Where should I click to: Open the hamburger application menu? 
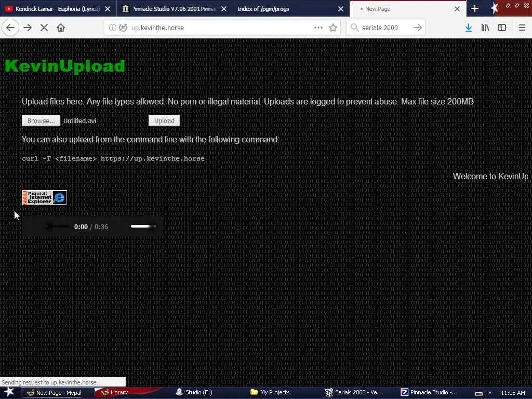tap(522, 28)
